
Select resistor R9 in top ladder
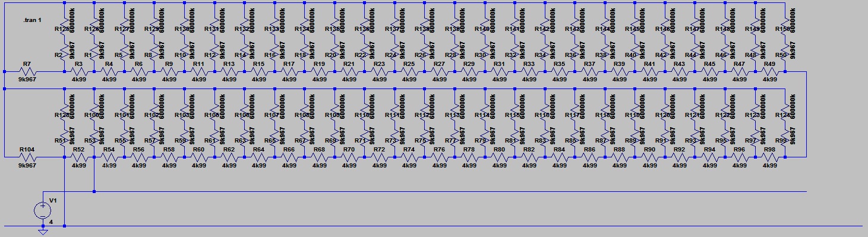[x=169, y=72]
